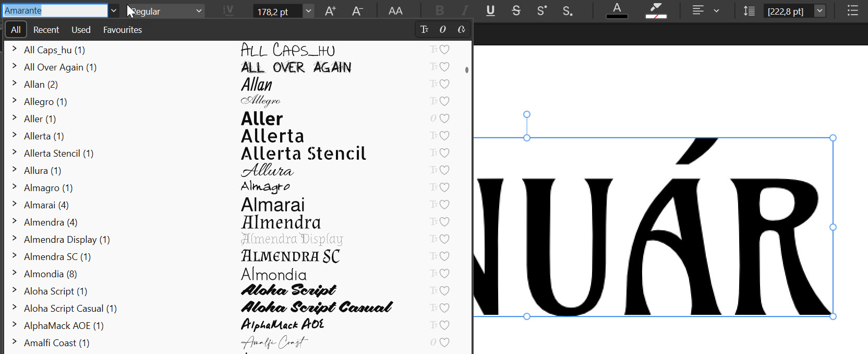Toggle All Caps (AA) button
Viewport: 868px width, 354px height.
click(395, 11)
